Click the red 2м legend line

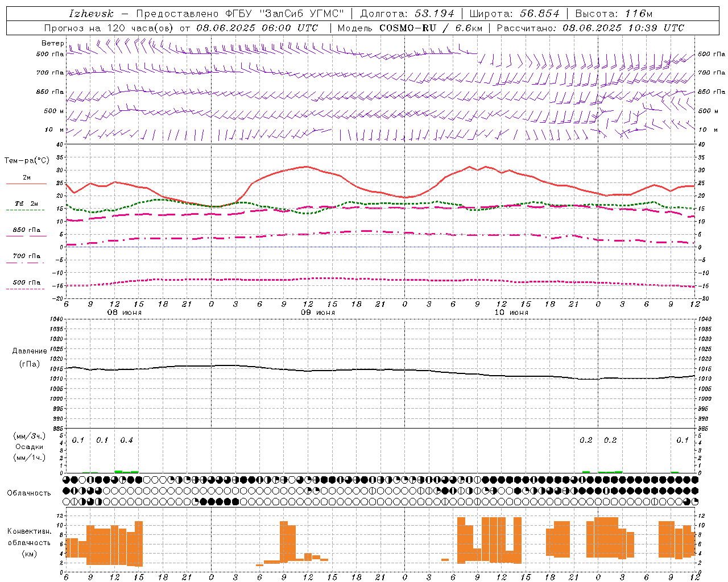tap(26, 184)
